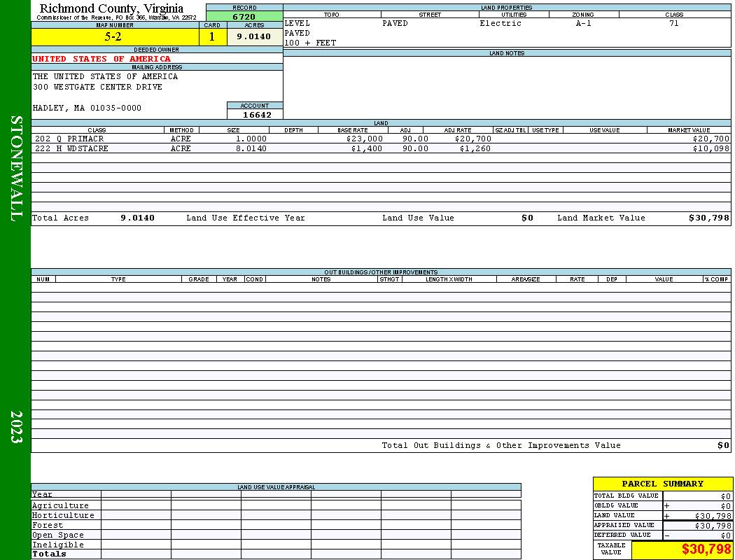Click the card number 1 box
The height and width of the screenshot is (560, 735).
212,36
